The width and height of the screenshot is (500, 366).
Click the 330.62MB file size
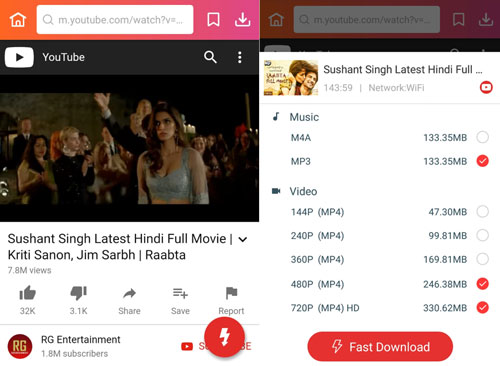[445, 308]
